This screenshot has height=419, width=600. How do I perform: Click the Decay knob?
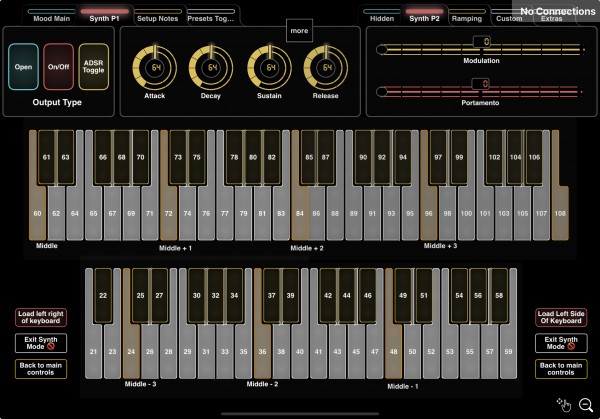pyautogui.click(x=211, y=68)
